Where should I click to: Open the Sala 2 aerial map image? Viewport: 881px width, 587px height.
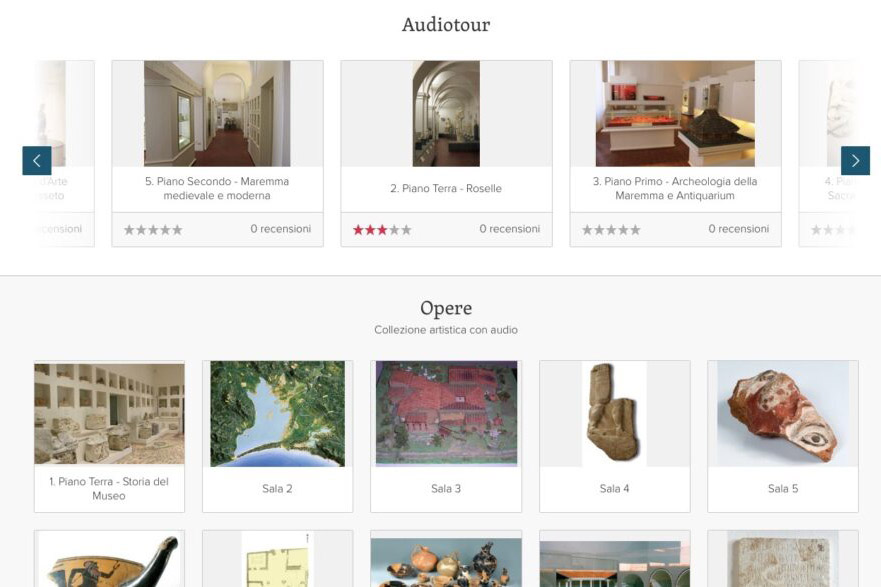pos(278,413)
